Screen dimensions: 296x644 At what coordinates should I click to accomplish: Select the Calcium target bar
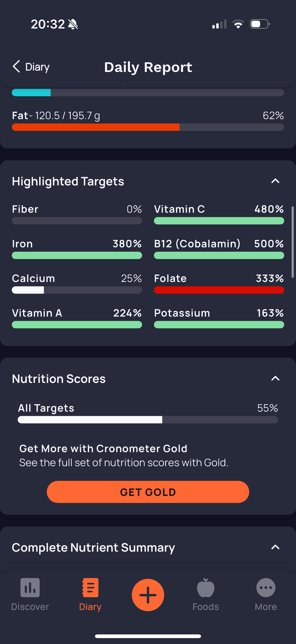click(x=77, y=290)
